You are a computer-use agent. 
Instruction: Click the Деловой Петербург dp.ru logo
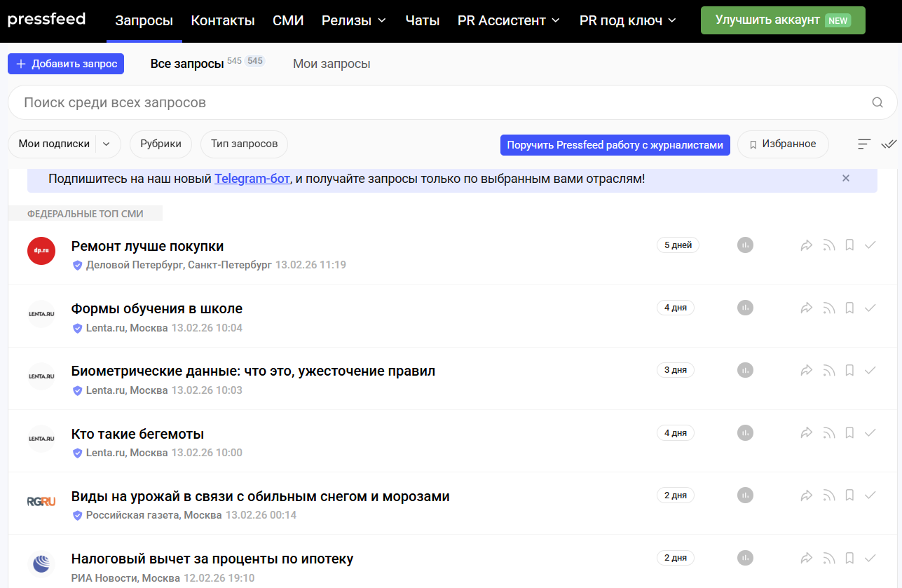click(41, 251)
